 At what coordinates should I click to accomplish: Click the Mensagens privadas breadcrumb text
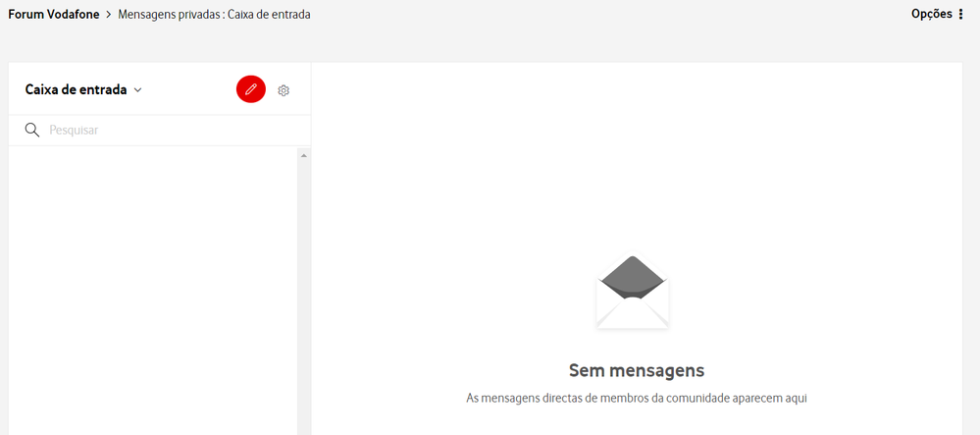168,15
